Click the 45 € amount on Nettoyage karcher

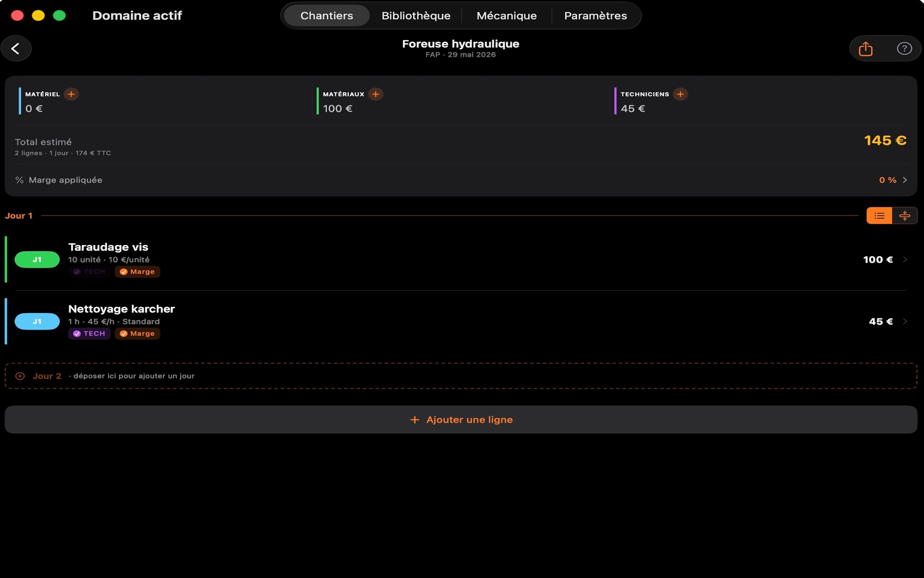point(881,322)
